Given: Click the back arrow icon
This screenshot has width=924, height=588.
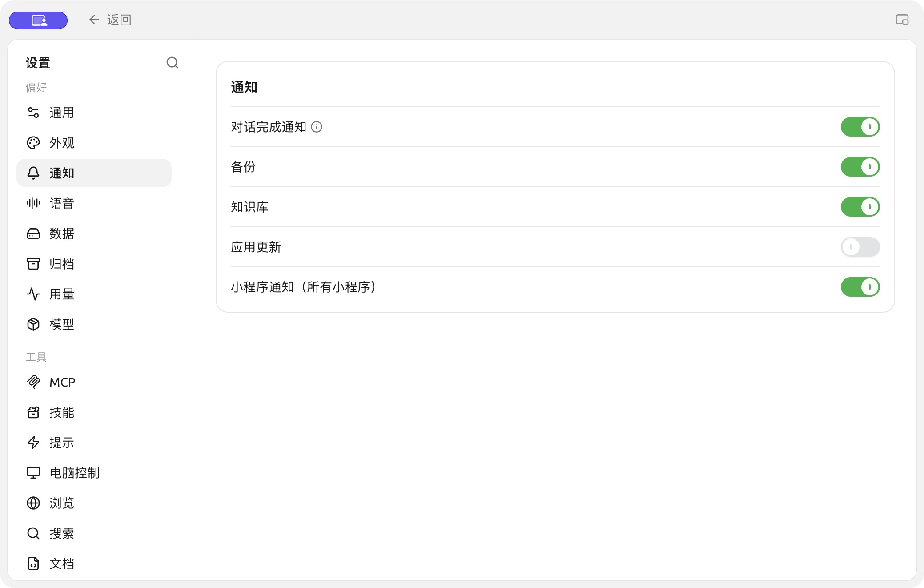Looking at the screenshot, I should tap(94, 20).
